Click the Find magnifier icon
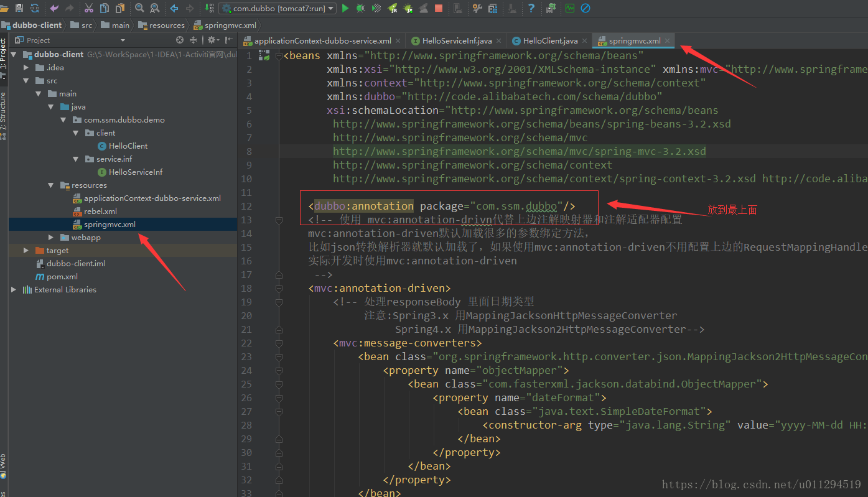Image resolution: width=868 pixels, height=497 pixels. [139, 8]
